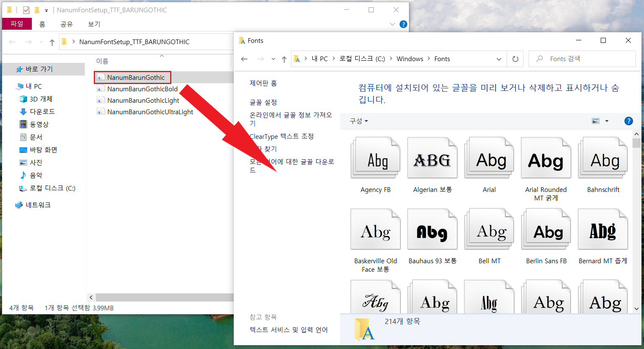Open ClearType 텍스트 조정 link
Viewport: 644px width, 349px height.
pos(282,136)
